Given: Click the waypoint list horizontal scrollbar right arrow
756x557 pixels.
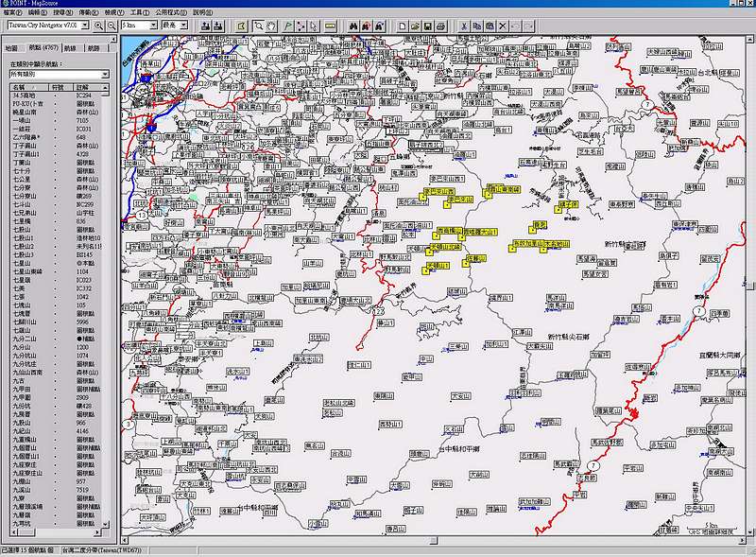Looking at the screenshot, I should pos(98,531).
